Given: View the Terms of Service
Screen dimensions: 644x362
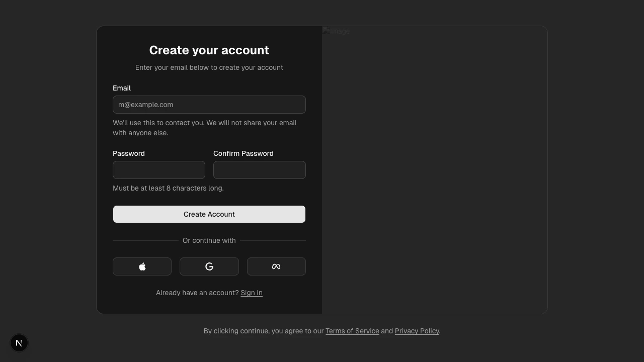Looking at the screenshot, I should coord(352,331).
